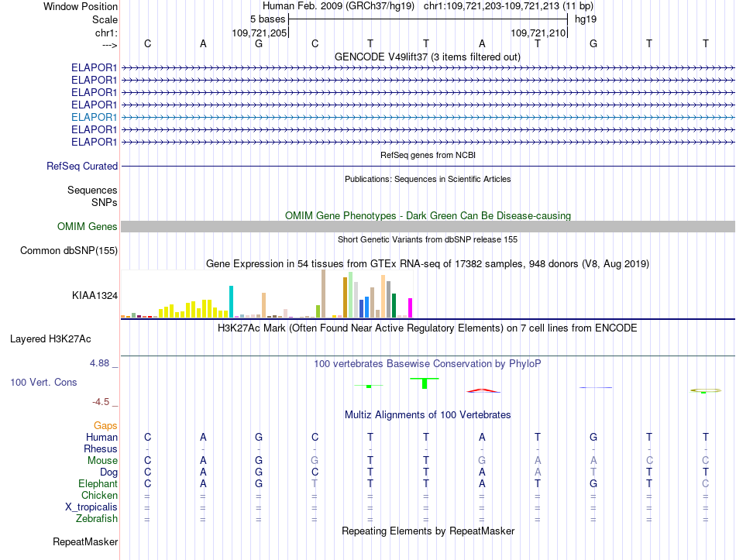736x560 pixels.
Task: Click the KIAA1324 GTEx expression label
Action: click(x=95, y=295)
